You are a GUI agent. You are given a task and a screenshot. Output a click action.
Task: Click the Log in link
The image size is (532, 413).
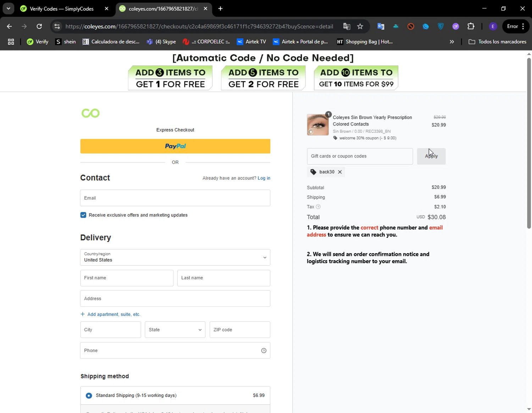264,178
